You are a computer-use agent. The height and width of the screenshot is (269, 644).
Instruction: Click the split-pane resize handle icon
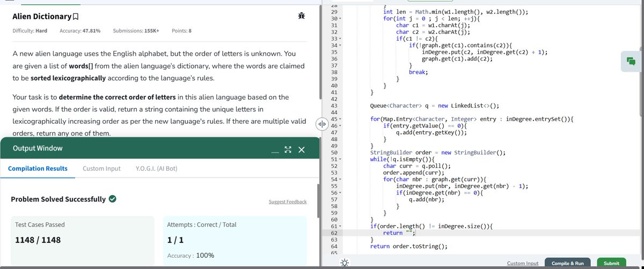pos(321,124)
